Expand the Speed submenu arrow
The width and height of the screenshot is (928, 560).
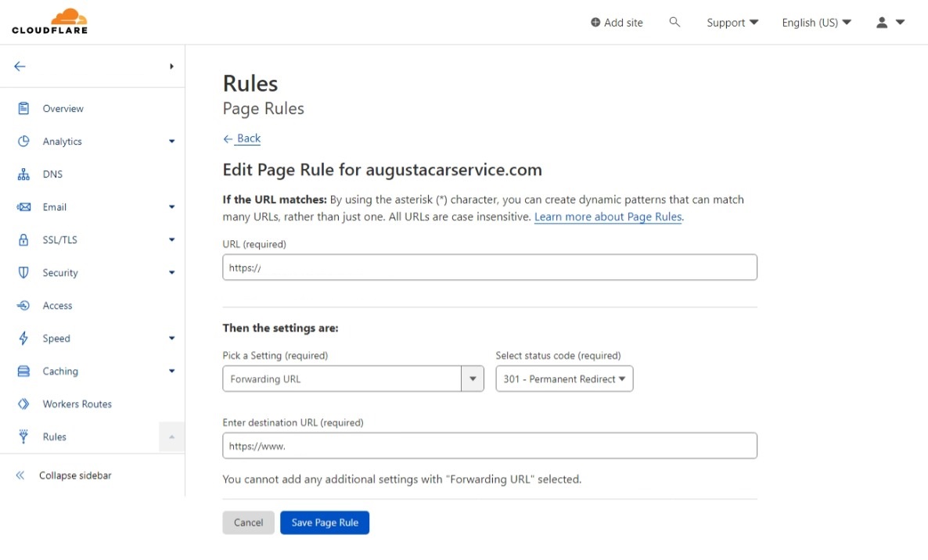(171, 338)
